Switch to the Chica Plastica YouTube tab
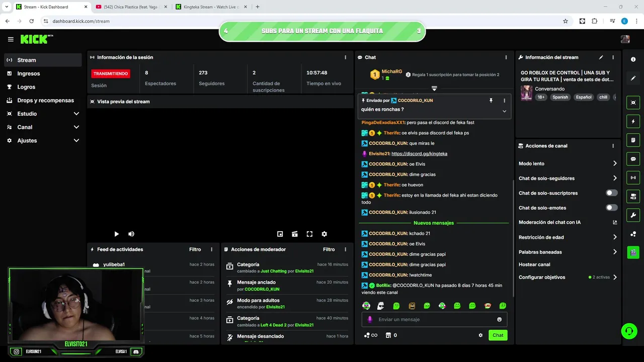The height and width of the screenshot is (362, 644). (x=131, y=7)
